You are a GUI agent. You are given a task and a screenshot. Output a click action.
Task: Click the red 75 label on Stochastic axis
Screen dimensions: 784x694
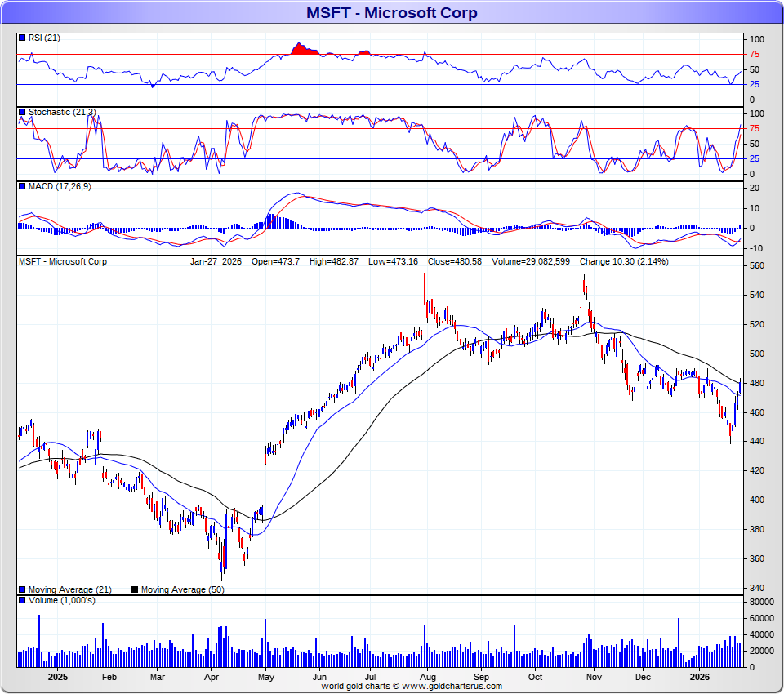755,129
